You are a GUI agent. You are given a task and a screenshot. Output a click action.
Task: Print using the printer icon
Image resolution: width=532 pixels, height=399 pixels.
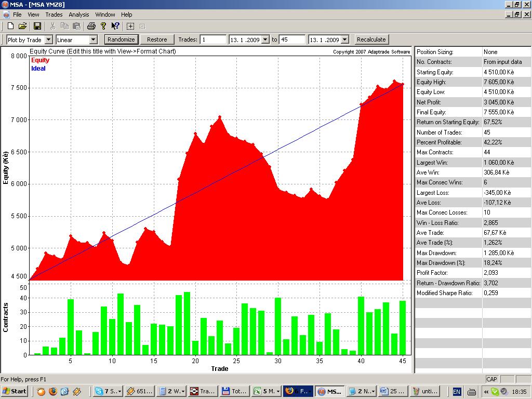[91, 26]
